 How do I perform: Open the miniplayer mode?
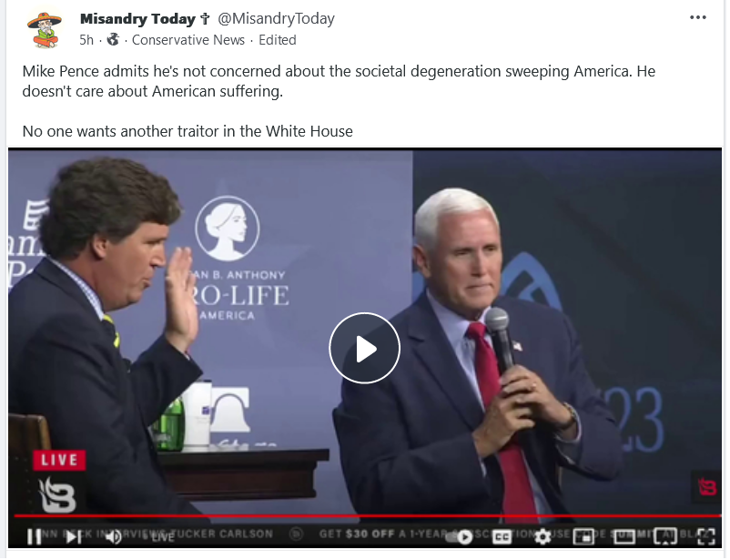coord(583,537)
